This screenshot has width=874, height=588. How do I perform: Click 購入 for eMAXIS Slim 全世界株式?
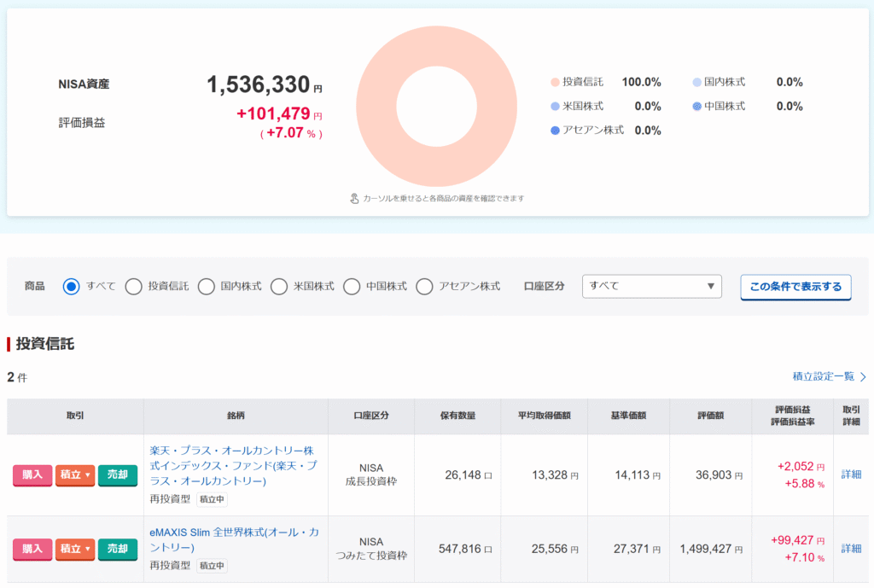pos(32,550)
